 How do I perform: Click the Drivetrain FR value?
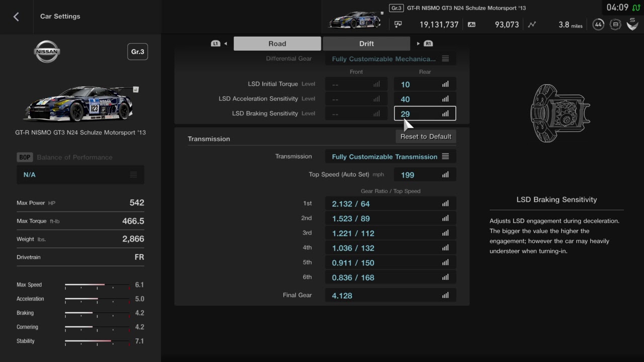pos(139,257)
